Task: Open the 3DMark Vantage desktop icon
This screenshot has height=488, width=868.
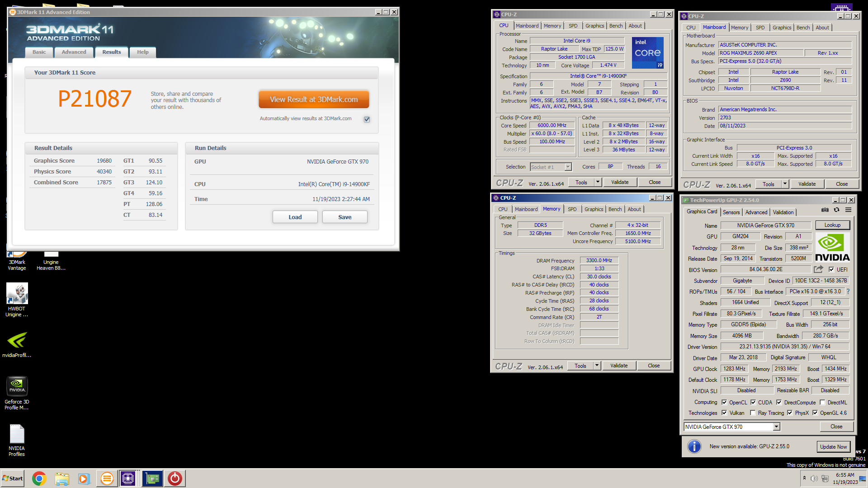Action: (x=17, y=261)
